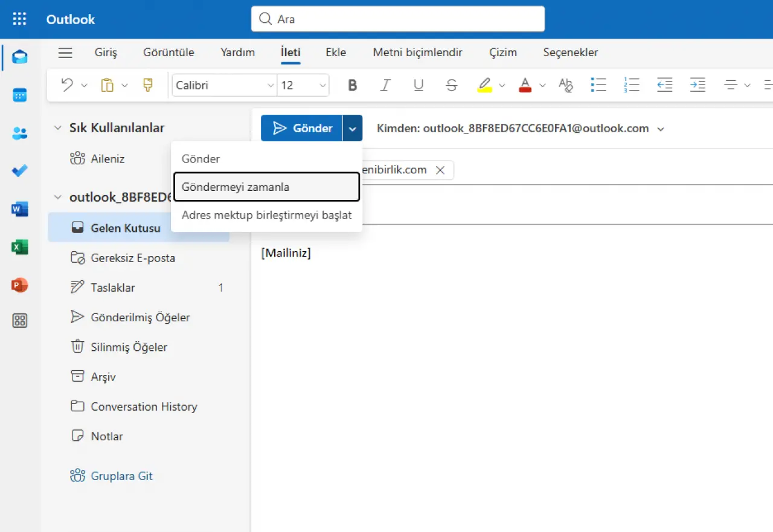773x532 pixels.
Task: Launch Word from the app rail
Action: [x=20, y=210]
